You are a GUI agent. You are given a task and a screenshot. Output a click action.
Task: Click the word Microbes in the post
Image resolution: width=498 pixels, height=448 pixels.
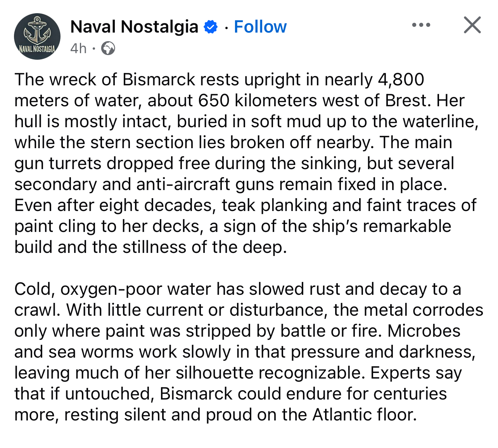(x=424, y=331)
